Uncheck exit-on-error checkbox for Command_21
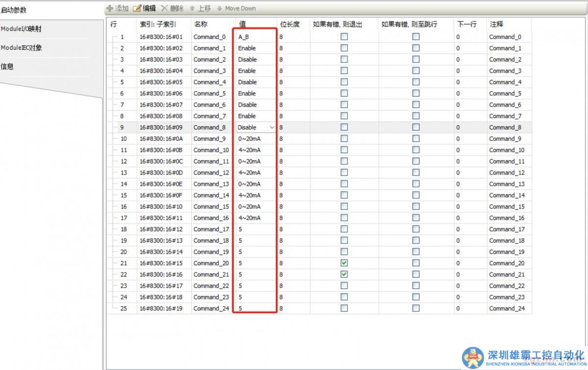Viewport: 588px width, 370px height. 344,274
